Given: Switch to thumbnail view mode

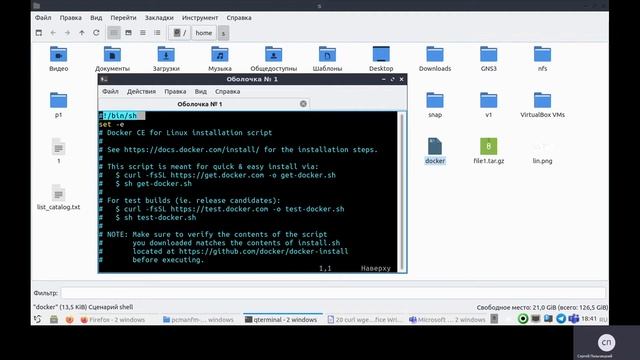Looking at the screenshot, I should (128, 33).
